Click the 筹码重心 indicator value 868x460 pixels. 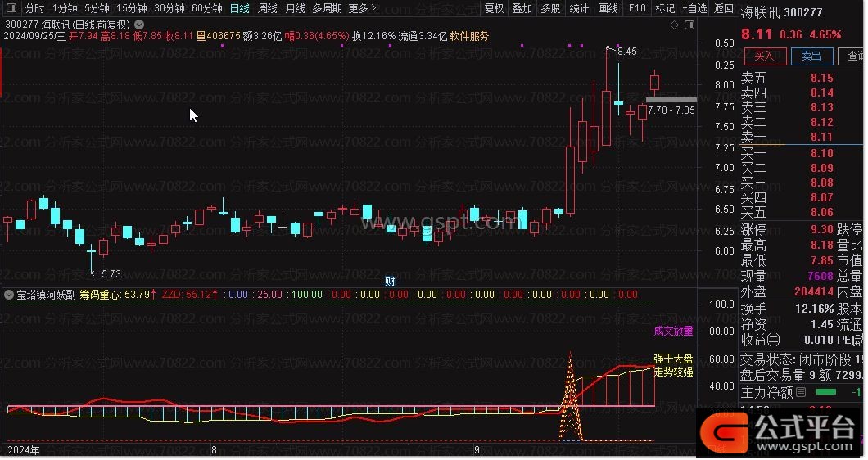pos(138,295)
